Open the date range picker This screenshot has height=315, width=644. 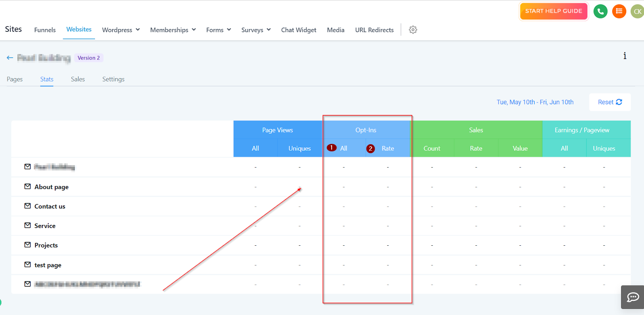coord(535,102)
